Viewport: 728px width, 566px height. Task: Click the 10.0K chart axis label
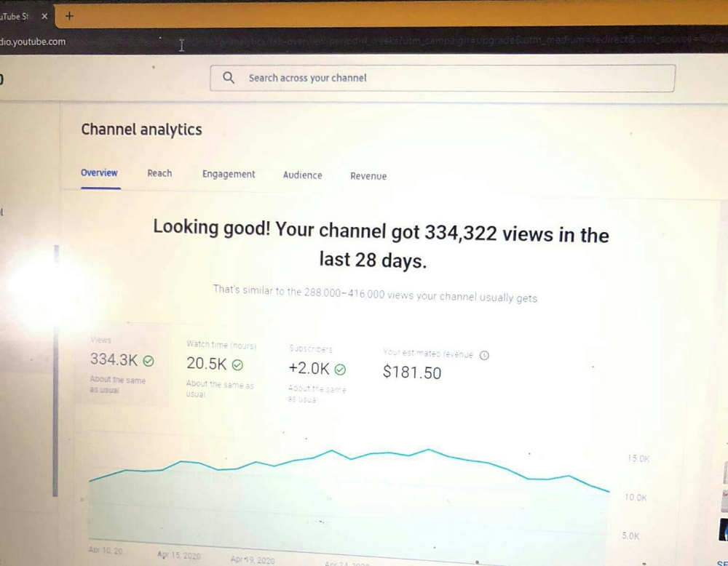(636, 498)
